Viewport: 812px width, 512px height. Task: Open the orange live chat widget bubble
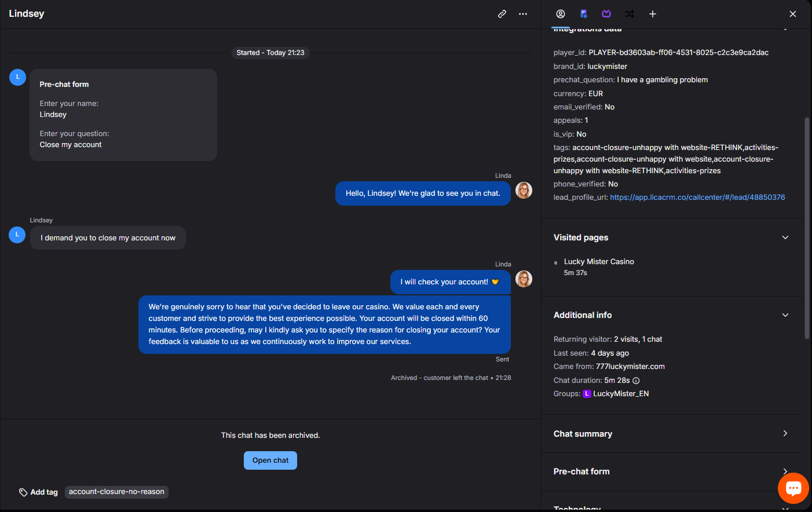793,488
